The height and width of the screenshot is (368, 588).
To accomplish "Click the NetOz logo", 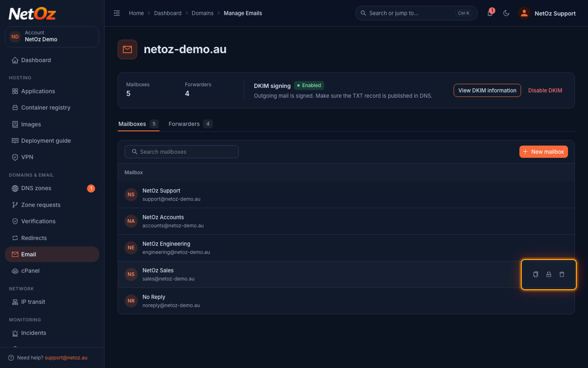I will click(32, 14).
